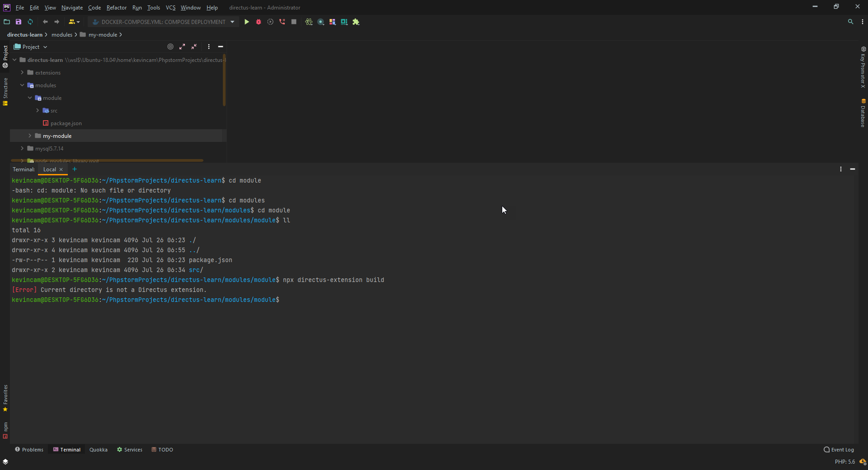Viewport: 868px width, 470px height.
Task: Save all files with the save icon
Action: [18, 22]
